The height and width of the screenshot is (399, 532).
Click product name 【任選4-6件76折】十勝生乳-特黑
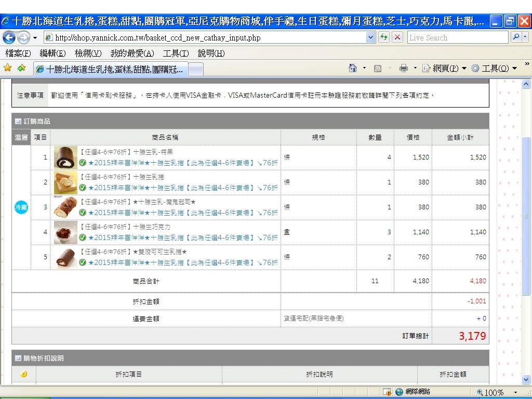[126, 152]
